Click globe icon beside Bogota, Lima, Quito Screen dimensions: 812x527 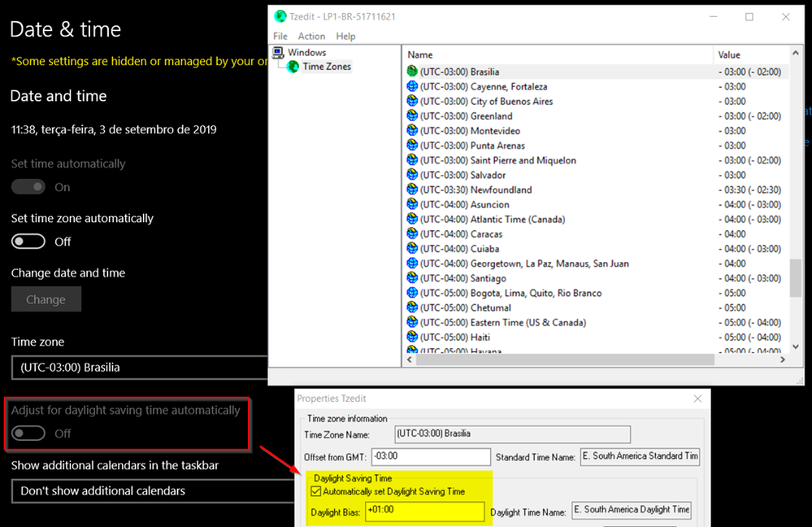[x=412, y=294]
